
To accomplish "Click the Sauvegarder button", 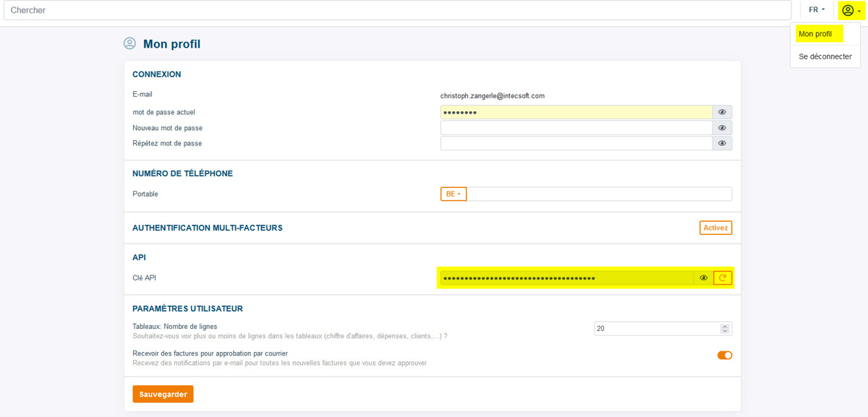I will 163,394.
